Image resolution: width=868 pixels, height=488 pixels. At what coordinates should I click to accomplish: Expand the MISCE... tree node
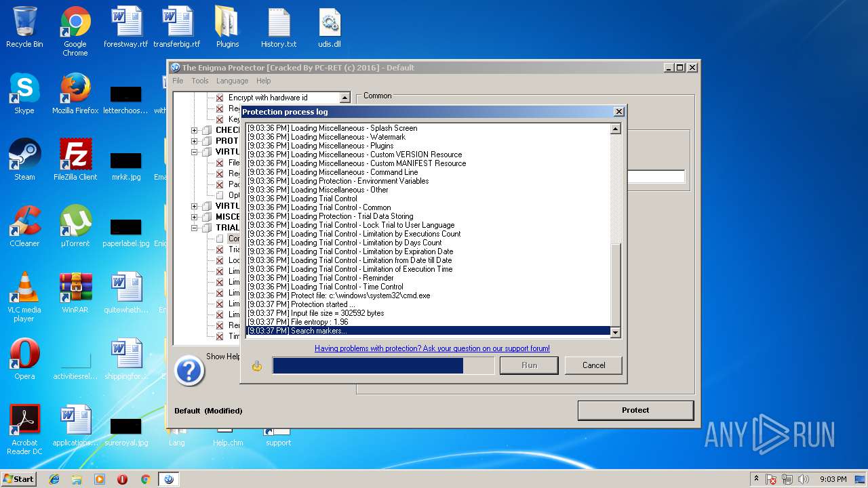pyautogui.click(x=195, y=217)
